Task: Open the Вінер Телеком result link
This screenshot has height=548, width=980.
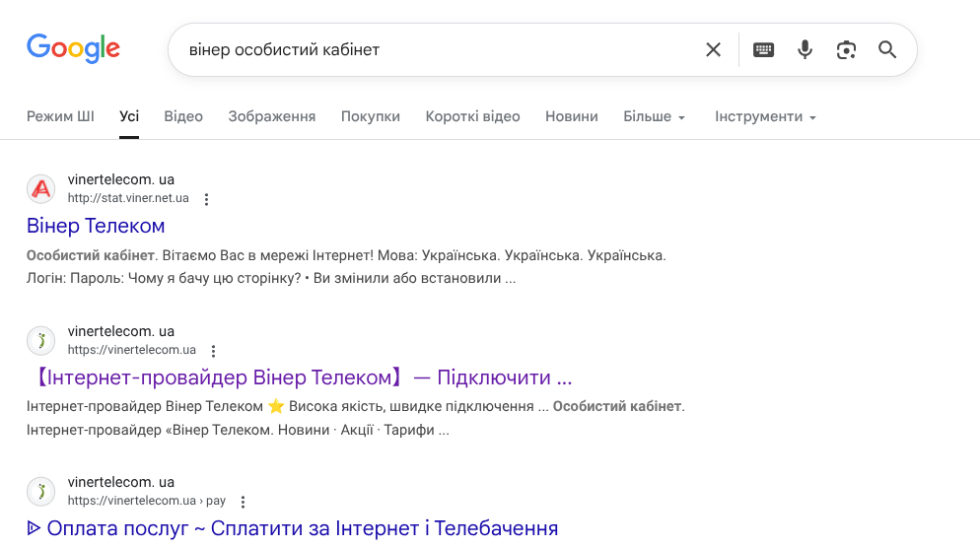Action: 96,226
